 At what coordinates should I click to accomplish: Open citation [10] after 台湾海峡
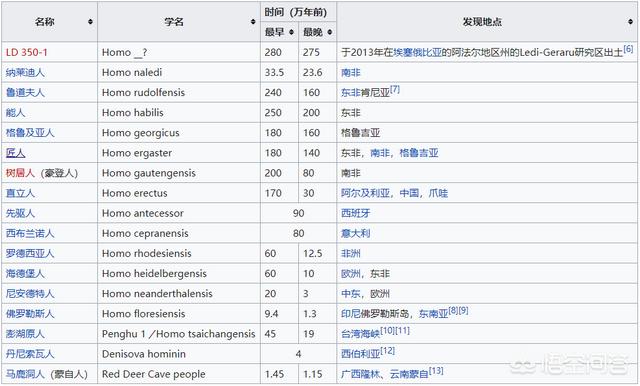(x=388, y=331)
